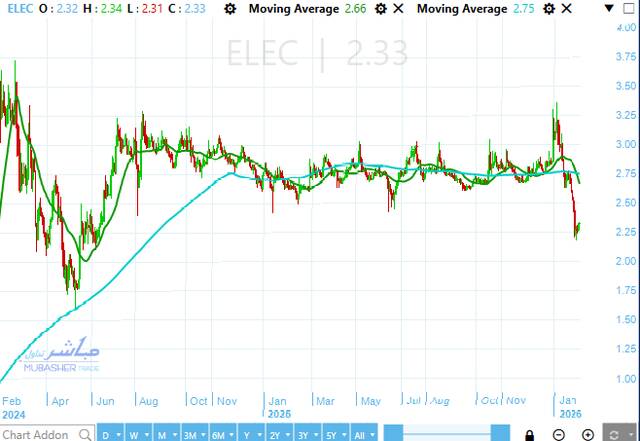Open settings gear for the ELEC series

coord(232,8)
